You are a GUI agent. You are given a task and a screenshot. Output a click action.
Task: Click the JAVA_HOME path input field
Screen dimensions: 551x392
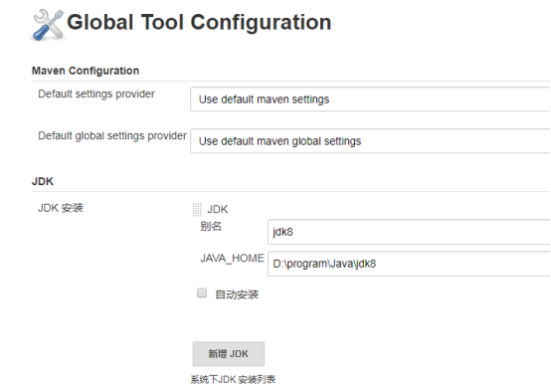point(409,264)
